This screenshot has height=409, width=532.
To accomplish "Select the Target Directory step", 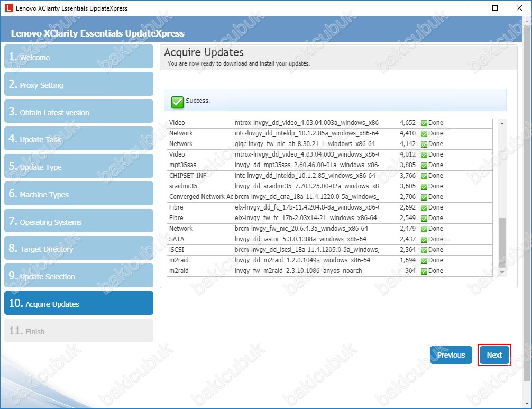I will 79,249.
